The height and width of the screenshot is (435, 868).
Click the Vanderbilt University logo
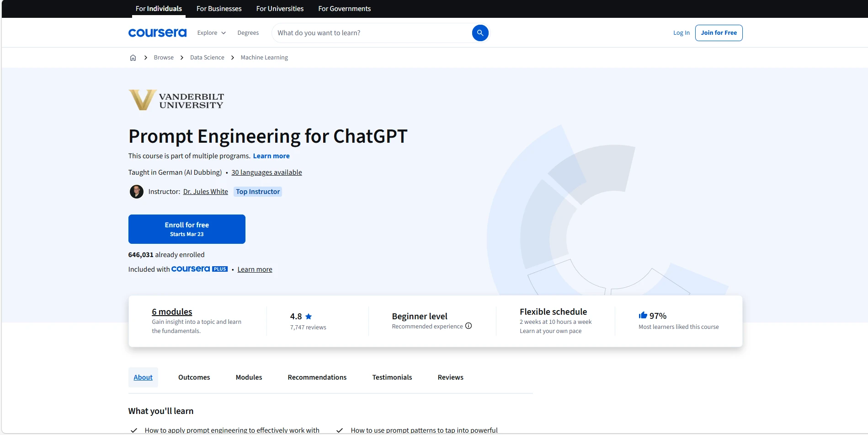pos(176,100)
